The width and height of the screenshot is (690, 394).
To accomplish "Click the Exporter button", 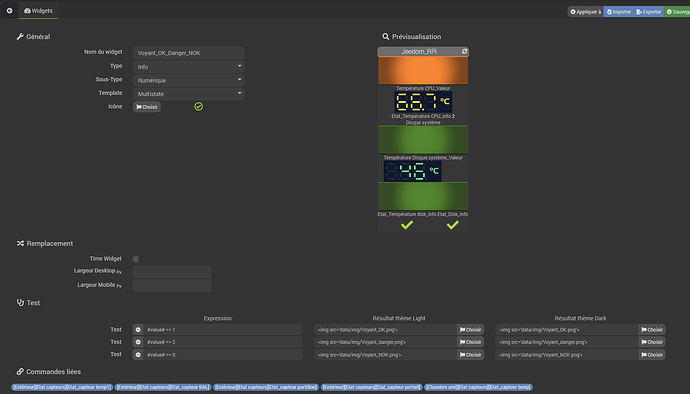I will 649,12.
